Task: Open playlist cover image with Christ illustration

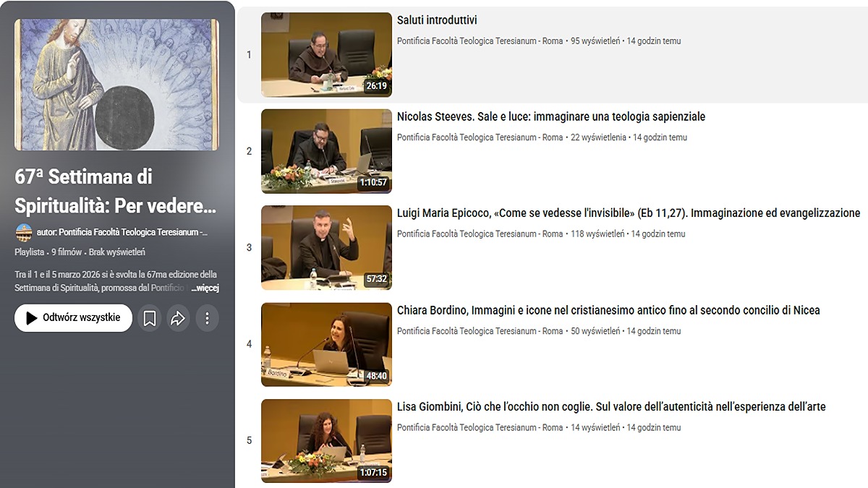Action: tap(116, 85)
